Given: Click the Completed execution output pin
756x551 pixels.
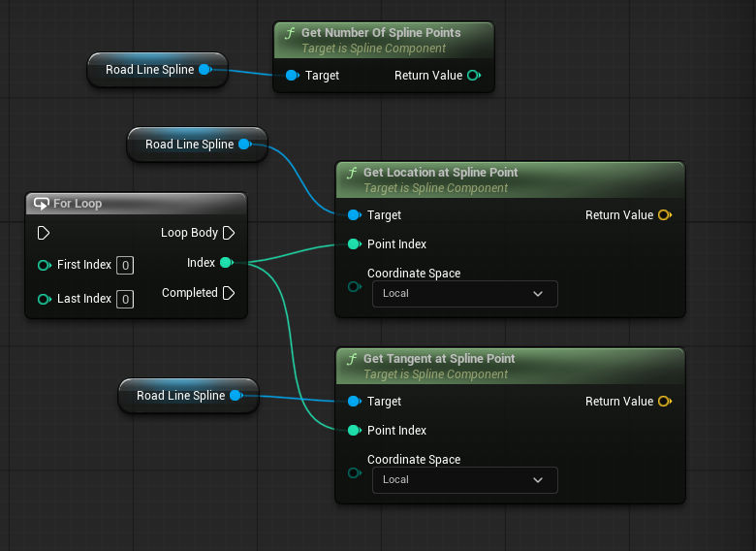Looking at the screenshot, I should point(229,293).
